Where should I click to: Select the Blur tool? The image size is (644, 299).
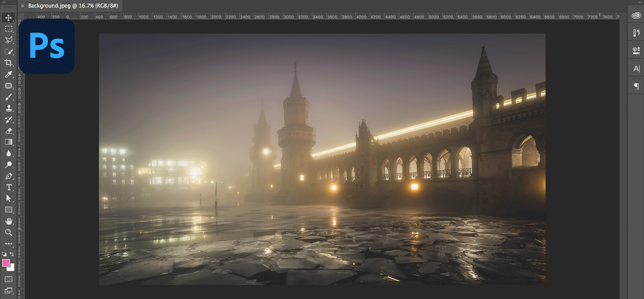(x=8, y=153)
